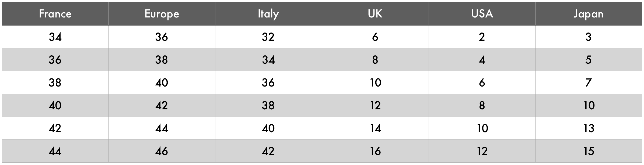Click the Italy column header
Screen dimensions: 644x165
pyautogui.click(x=268, y=14)
